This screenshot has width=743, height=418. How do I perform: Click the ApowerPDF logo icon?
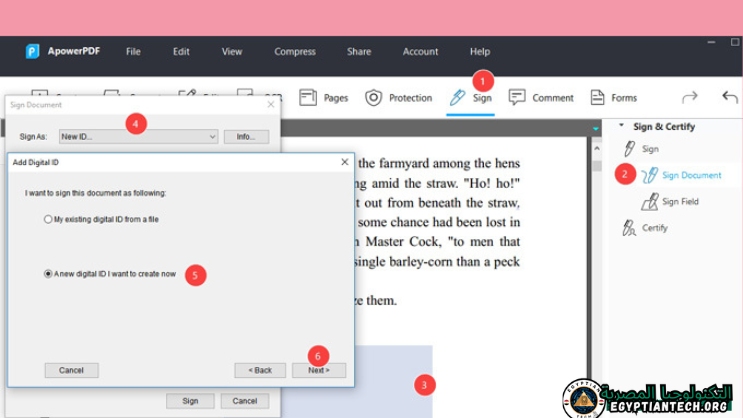(x=32, y=52)
